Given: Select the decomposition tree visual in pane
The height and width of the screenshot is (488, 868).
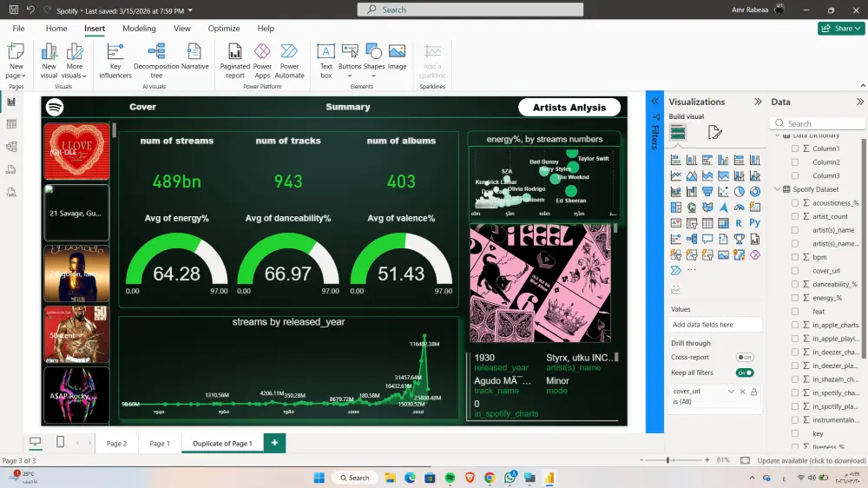Looking at the screenshot, I should 692,240.
